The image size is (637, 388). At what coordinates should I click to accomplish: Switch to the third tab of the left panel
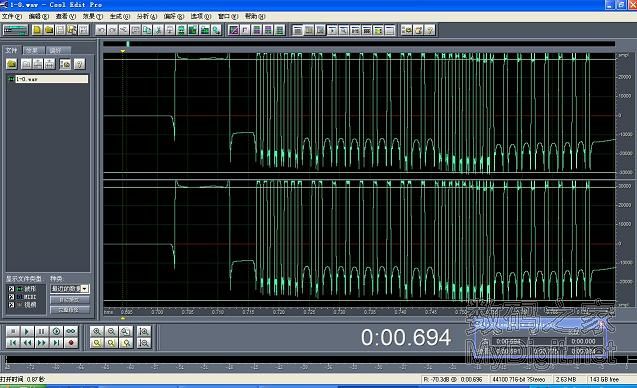pyautogui.click(x=57, y=50)
